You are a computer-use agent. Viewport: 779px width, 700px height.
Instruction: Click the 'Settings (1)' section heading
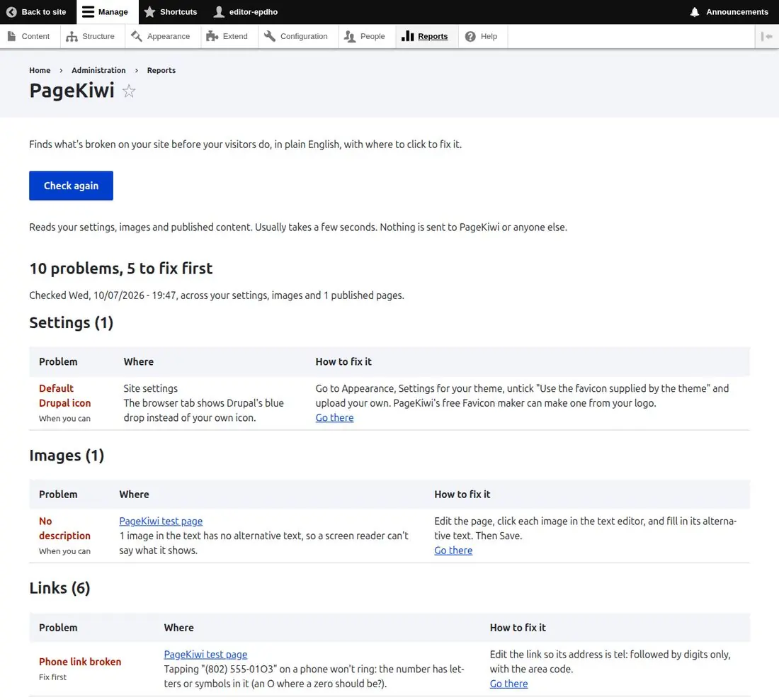click(71, 322)
